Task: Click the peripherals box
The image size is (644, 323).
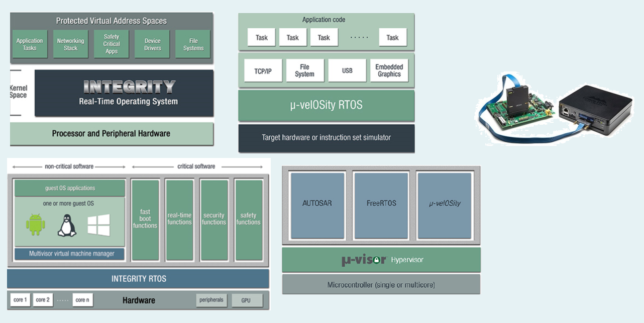Action: click(x=212, y=300)
